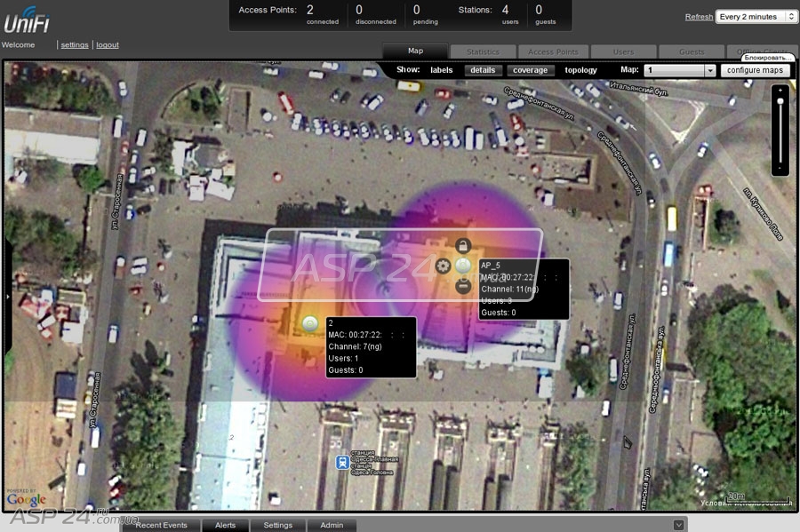Click the remove icon below AP_5
800x532 pixels.
[x=462, y=286]
